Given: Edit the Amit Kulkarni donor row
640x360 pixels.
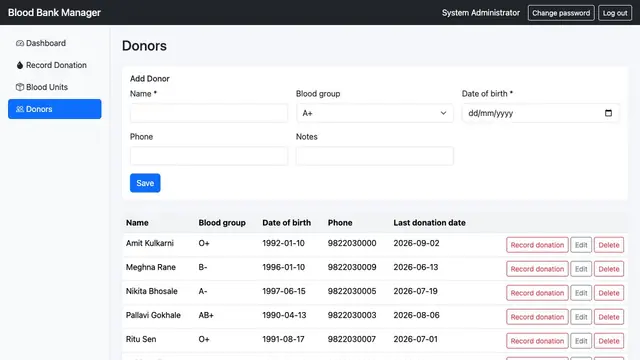Looking at the screenshot, I should pyautogui.click(x=581, y=245).
